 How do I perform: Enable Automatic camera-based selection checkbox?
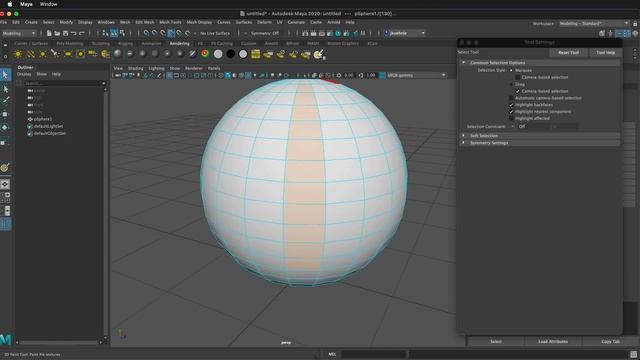pos(511,98)
